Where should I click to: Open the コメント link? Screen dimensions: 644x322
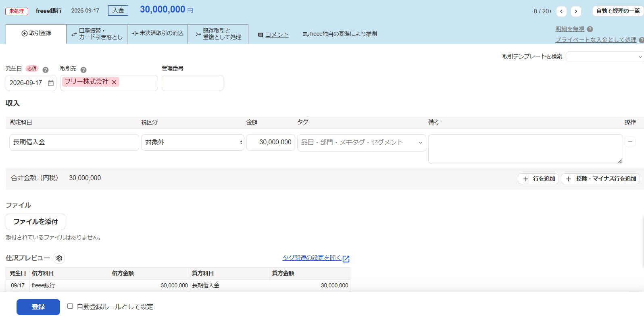[277, 35]
